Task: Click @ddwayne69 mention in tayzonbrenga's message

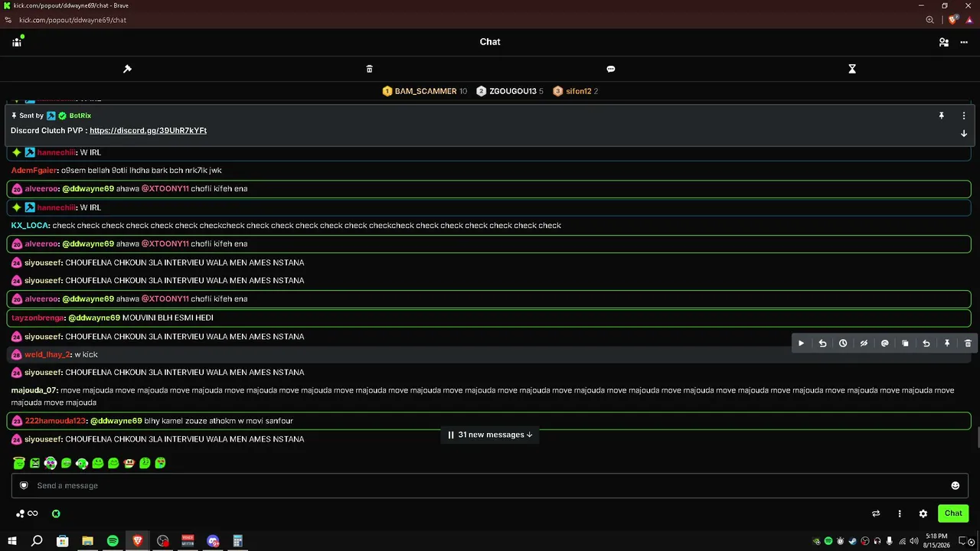Action: (94, 318)
